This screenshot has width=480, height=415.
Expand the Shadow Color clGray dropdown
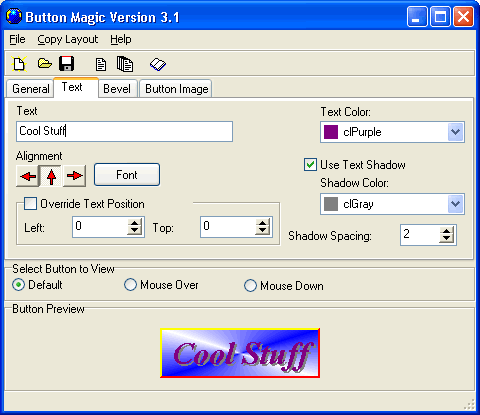point(455,204)
